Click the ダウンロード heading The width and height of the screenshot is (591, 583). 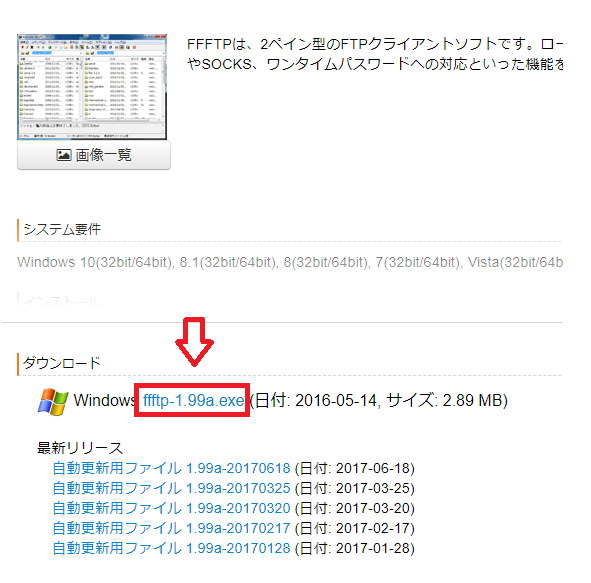(62, 363)
